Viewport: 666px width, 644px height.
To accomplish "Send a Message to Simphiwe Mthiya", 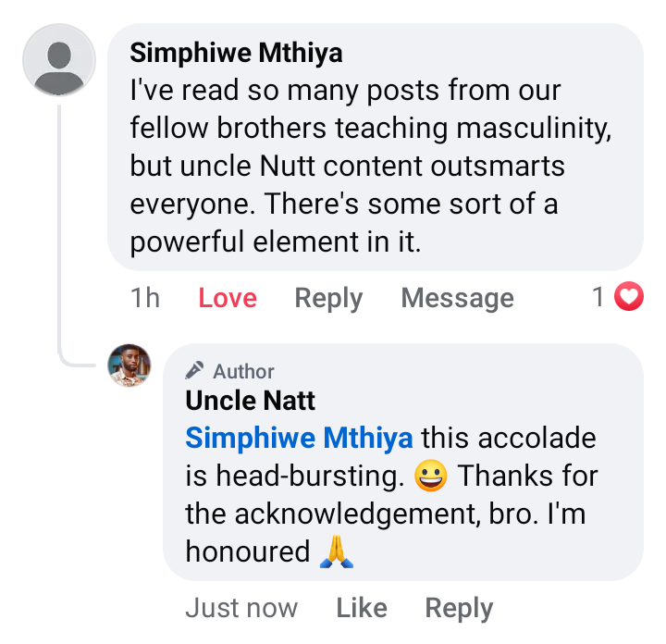I will (457, 298).
